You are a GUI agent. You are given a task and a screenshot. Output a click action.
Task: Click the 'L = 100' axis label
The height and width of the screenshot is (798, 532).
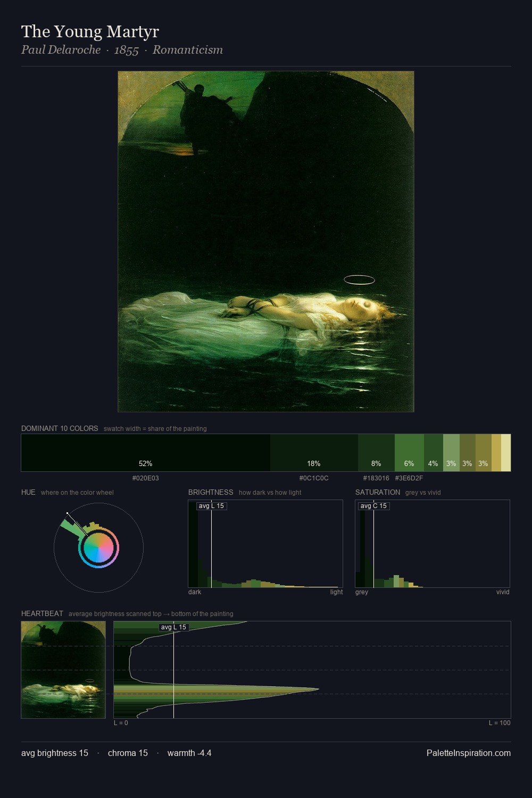[500, 723]
